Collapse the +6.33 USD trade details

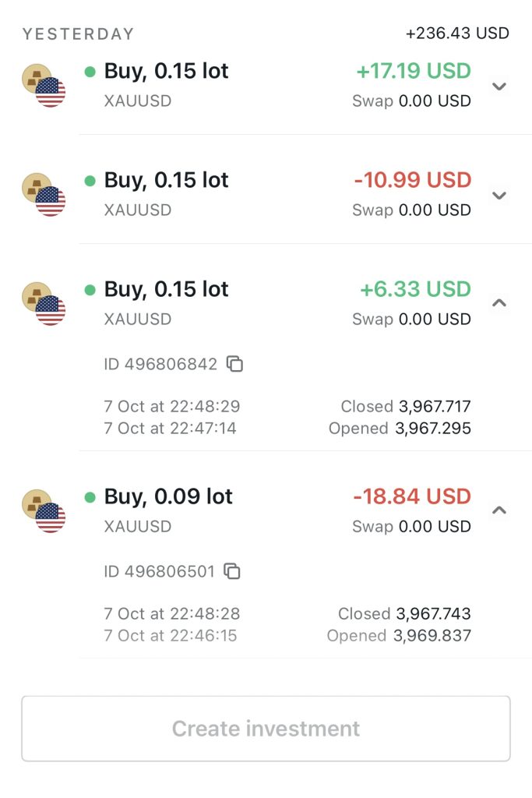point(500,303)
